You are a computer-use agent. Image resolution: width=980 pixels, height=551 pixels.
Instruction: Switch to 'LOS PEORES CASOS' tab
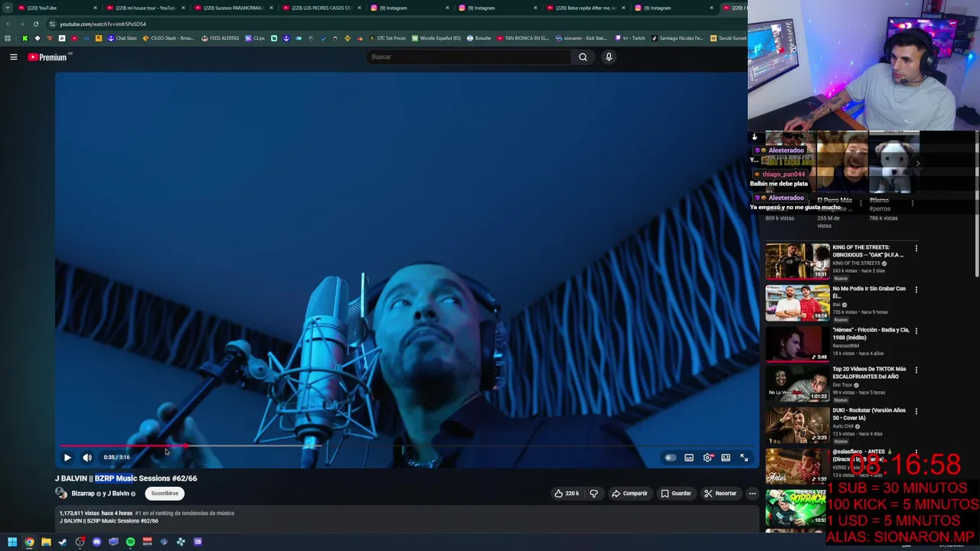coord(322,8)
